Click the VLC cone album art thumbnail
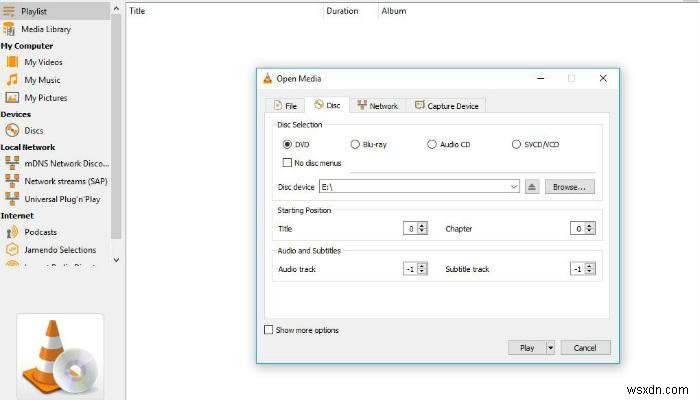 pyautogui.click(x=60, y=356)
